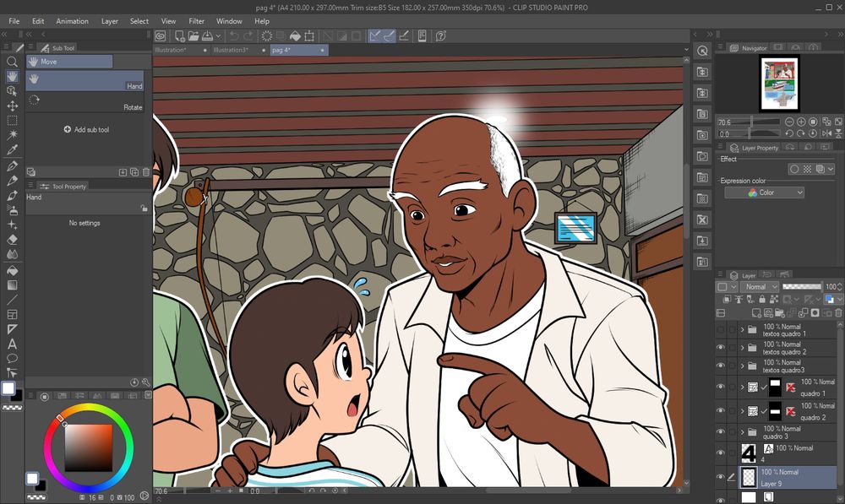Select the Zoom magnifier tool
845x504 pixels.
(x=12, y=62)
